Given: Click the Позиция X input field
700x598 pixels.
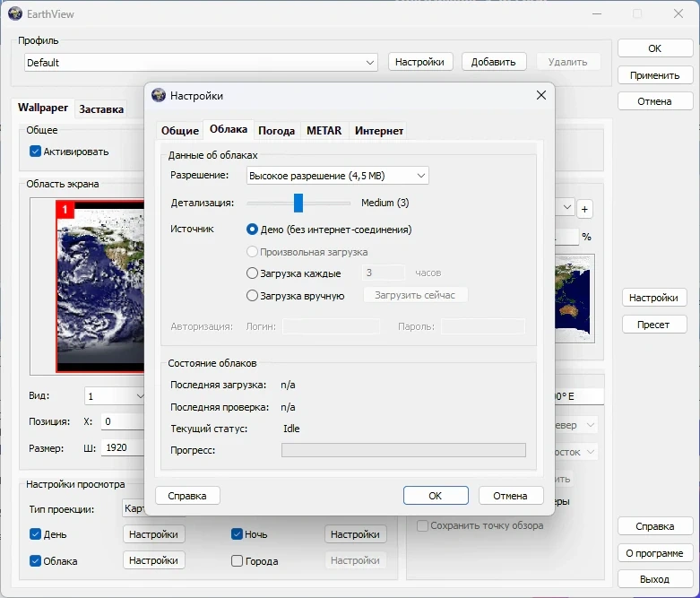Looking at the screenshot, I should pos(123,421).
